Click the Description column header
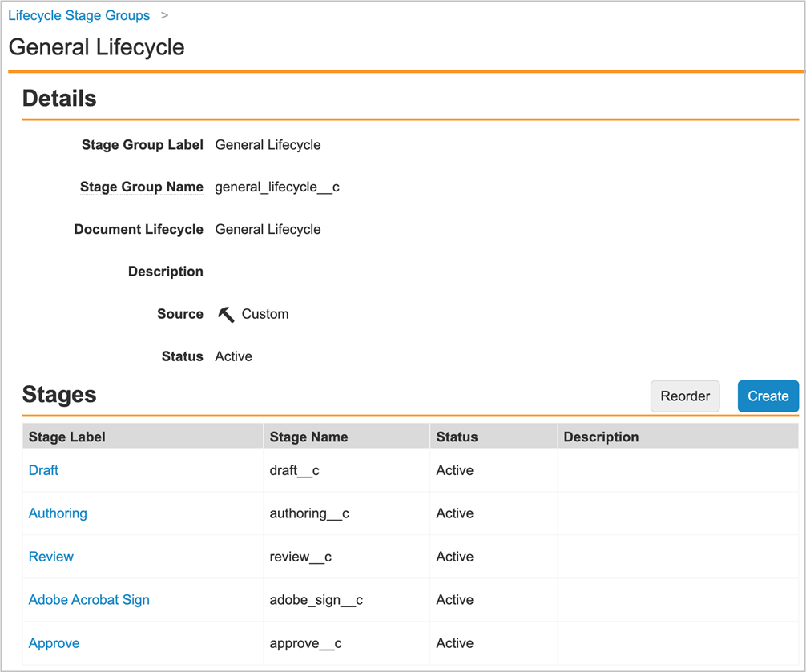806x672 pixels. [x=601, y=437]
